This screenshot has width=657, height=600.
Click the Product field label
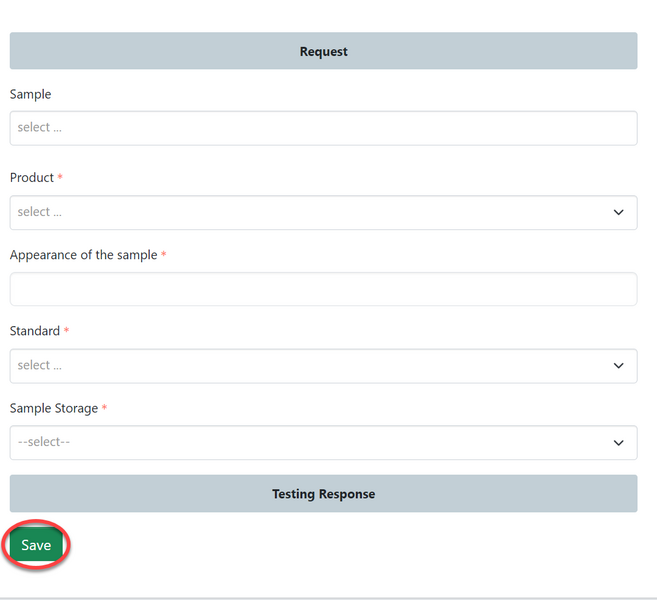(32, 177)
